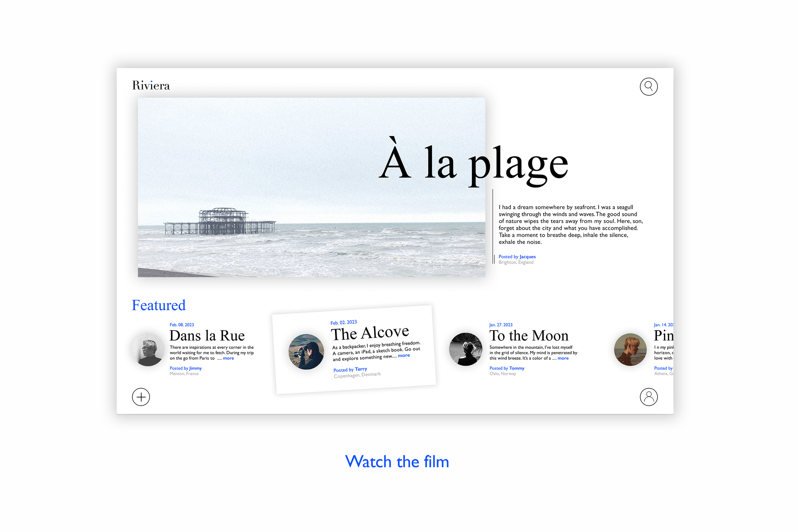This screenshot has height=532, width=798.
Task: Open 'The Alcove' post title
Action: click(370, 333)
